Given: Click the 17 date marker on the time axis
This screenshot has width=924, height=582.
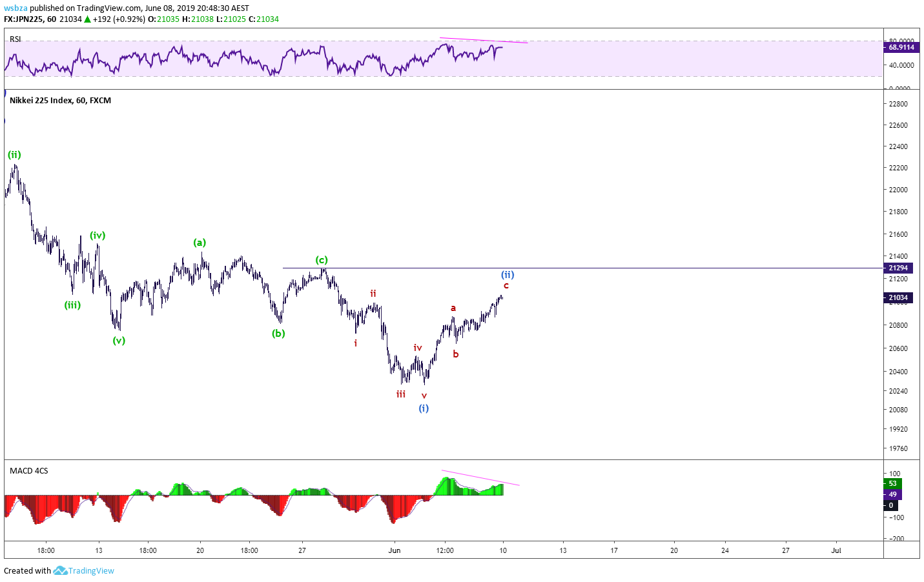Looking at the screenshot, I should tap(614, 550).
